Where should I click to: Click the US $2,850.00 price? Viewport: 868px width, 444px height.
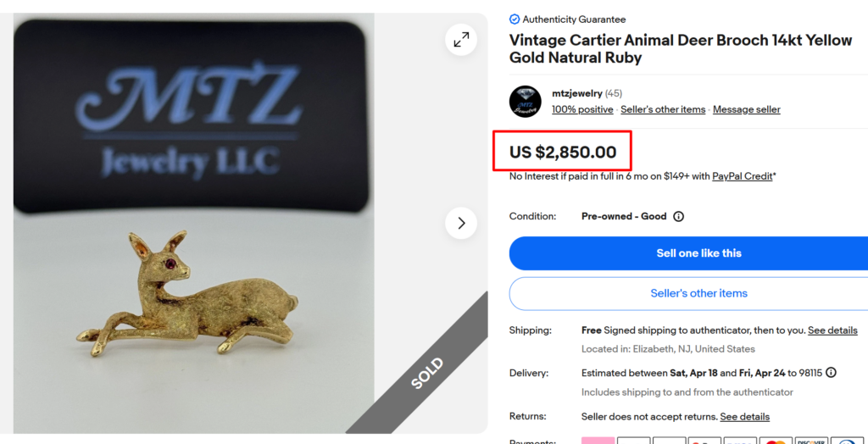(x=563, y=153)
